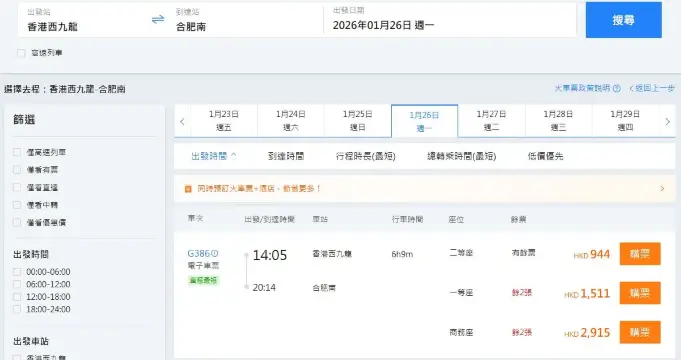Image resolution: width=681 pixels, height=360 pixels.
Task: Sort by arrival time 到達時間
Action: 286,156
